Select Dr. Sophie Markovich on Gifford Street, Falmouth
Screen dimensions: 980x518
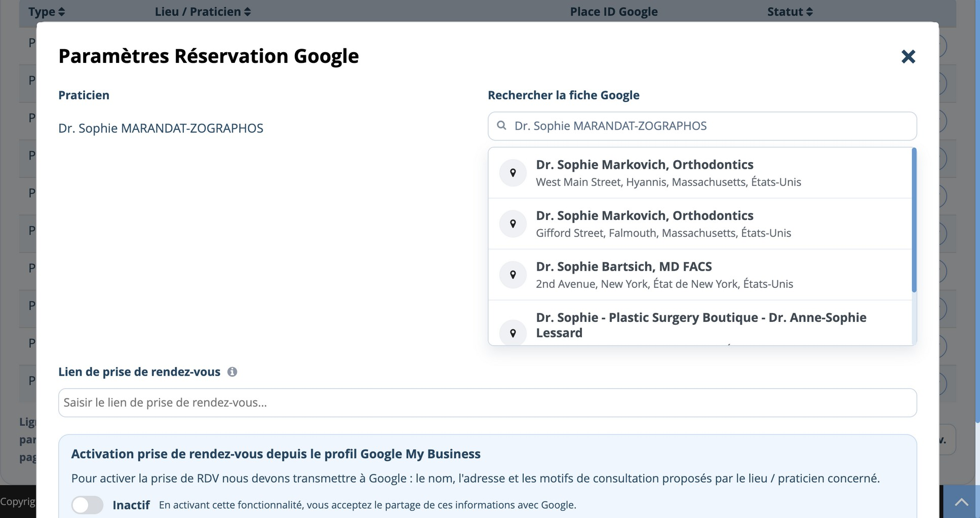tap(700, 224)
